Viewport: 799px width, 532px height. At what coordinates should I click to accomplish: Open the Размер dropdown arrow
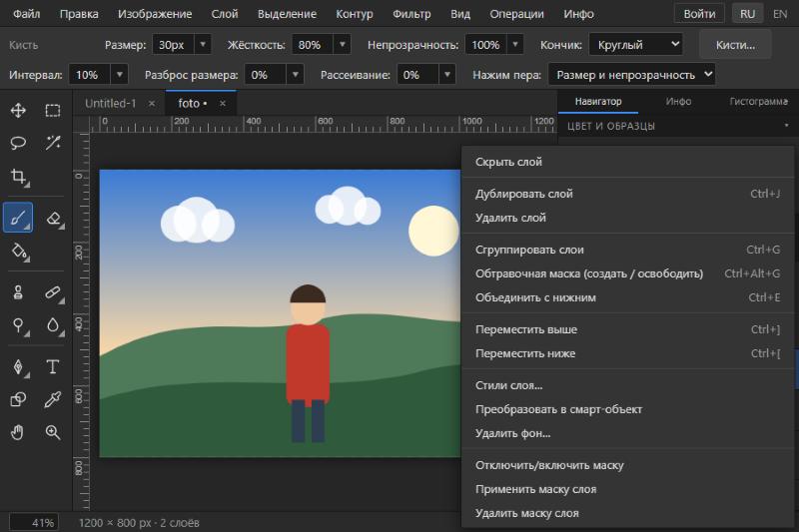click(203, 45)
